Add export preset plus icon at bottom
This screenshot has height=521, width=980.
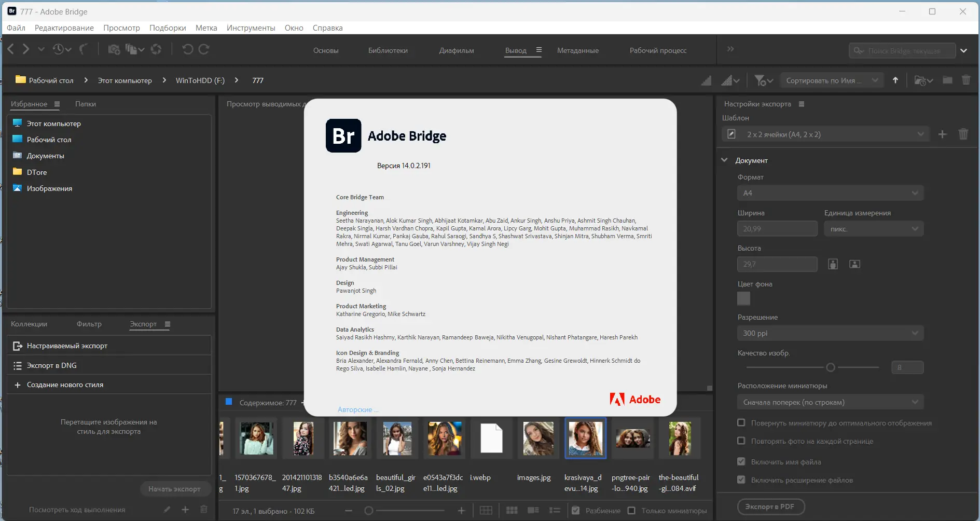[185, 510]
